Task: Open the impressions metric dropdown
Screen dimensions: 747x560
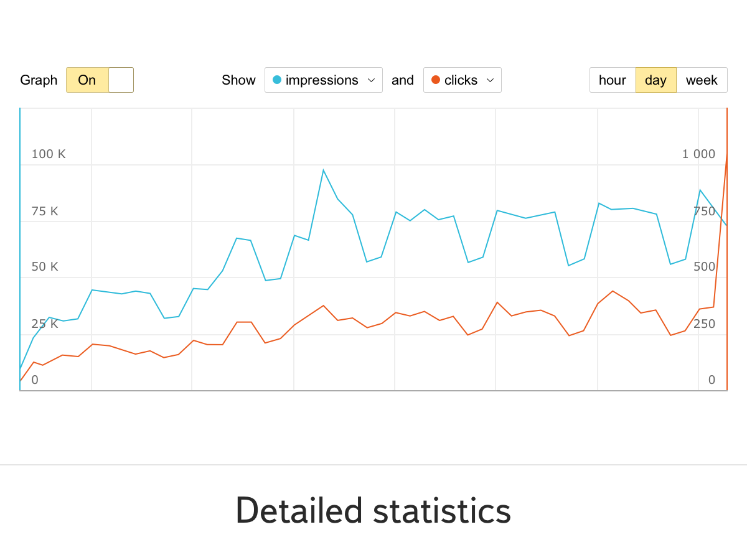Action: [322, 80]
